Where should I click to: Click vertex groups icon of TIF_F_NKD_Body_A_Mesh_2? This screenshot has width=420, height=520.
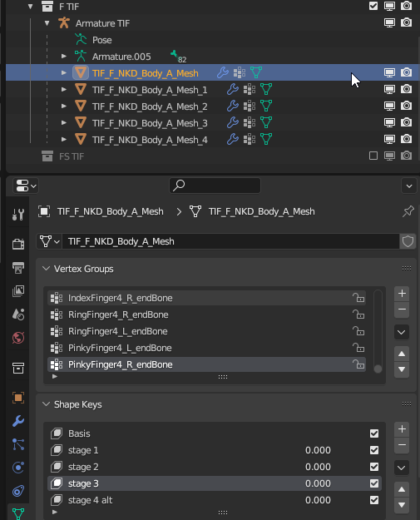click(250, 106)
